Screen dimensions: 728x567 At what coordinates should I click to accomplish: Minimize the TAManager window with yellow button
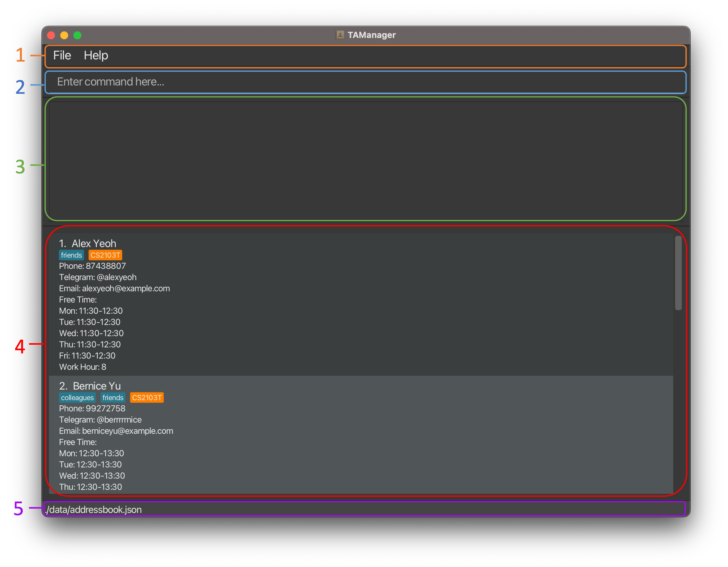coord(64,35)
